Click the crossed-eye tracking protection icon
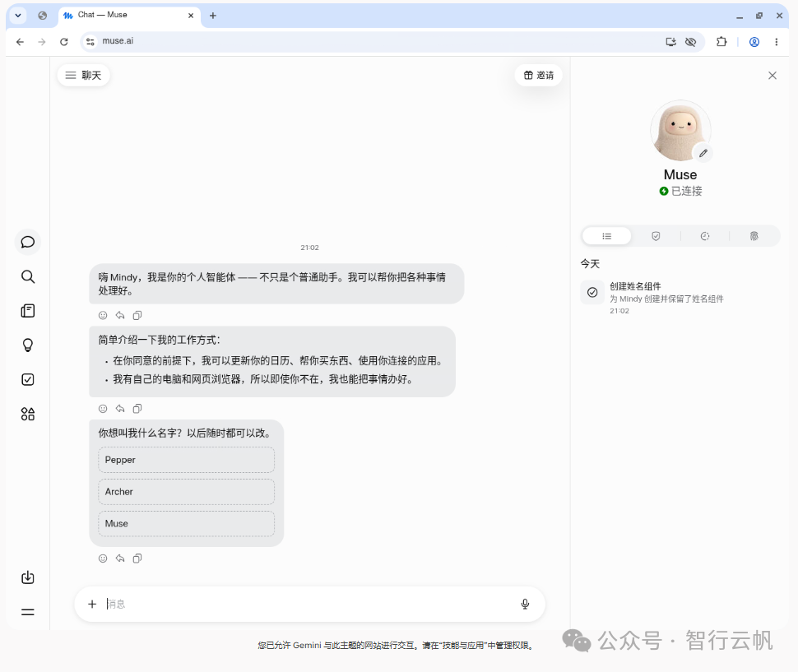The width and height of the screenshot is (798, 672). (x=690, y=42)
